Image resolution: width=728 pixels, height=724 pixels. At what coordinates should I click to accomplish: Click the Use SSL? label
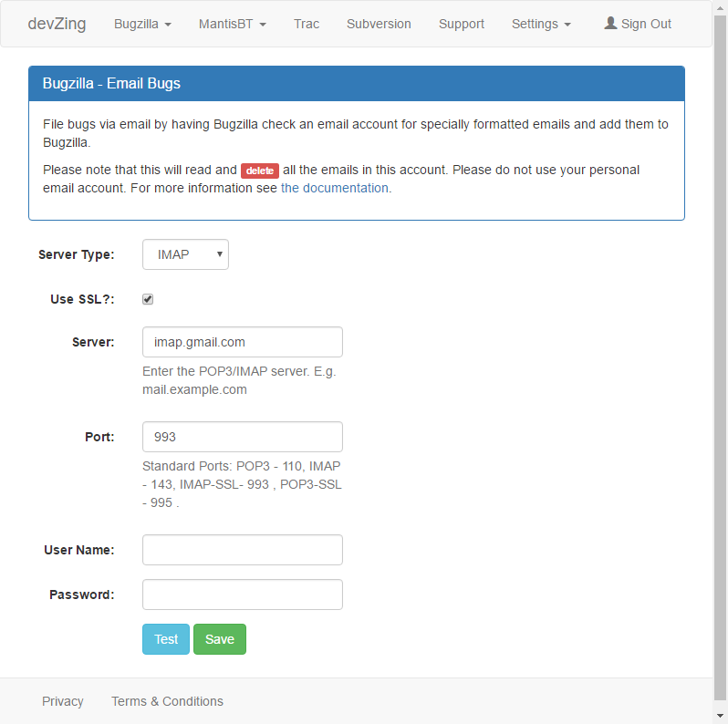click(82, 299)
